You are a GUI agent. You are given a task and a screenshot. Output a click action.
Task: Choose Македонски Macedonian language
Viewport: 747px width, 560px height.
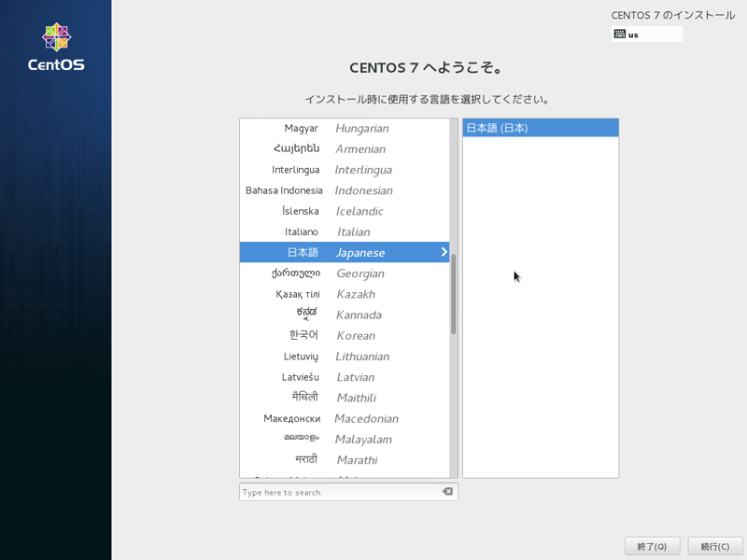tap(345, 418)
